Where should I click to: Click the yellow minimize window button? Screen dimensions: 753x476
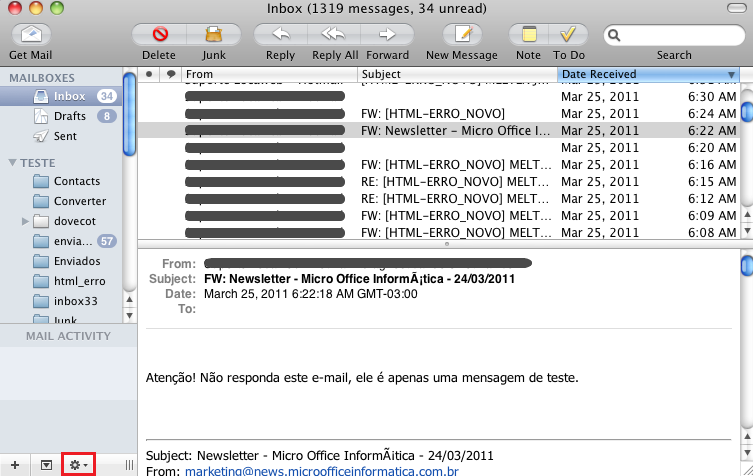(36, 8)
